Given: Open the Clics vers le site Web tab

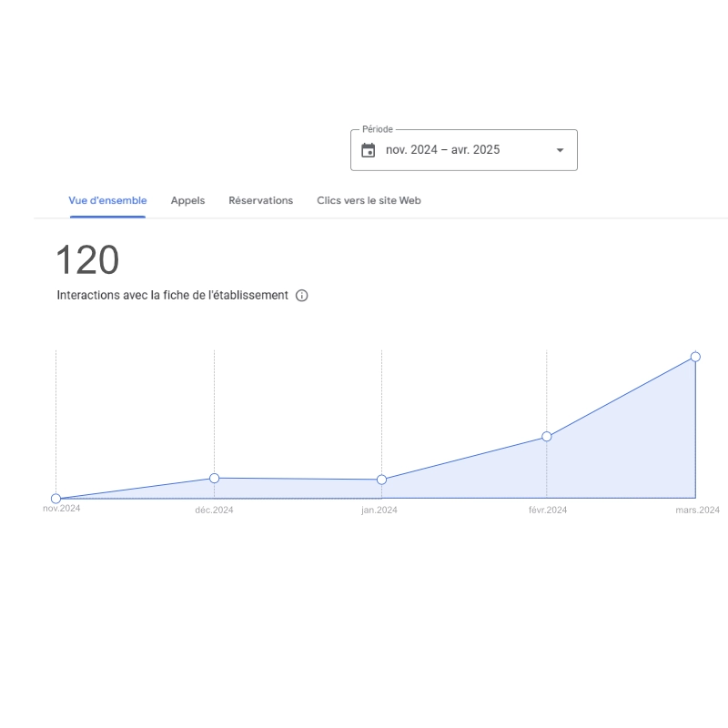Looking at the screenshot, I should 369,200.
